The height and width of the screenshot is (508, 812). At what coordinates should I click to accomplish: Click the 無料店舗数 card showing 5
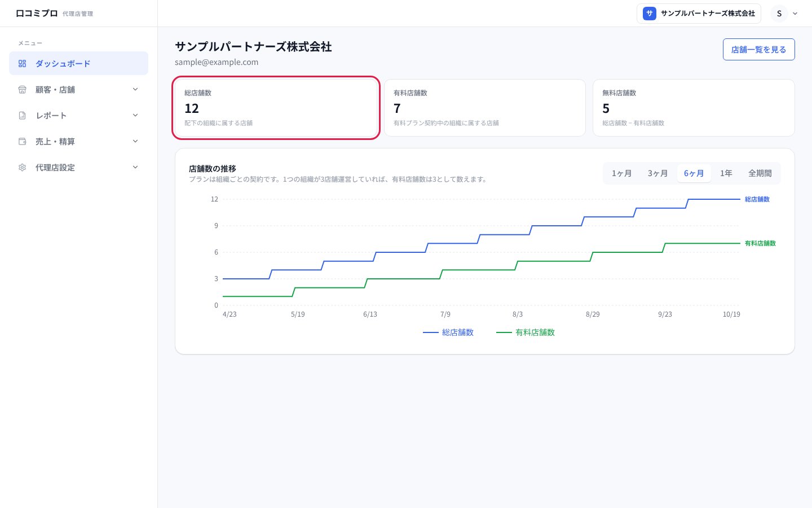point(694,108)
